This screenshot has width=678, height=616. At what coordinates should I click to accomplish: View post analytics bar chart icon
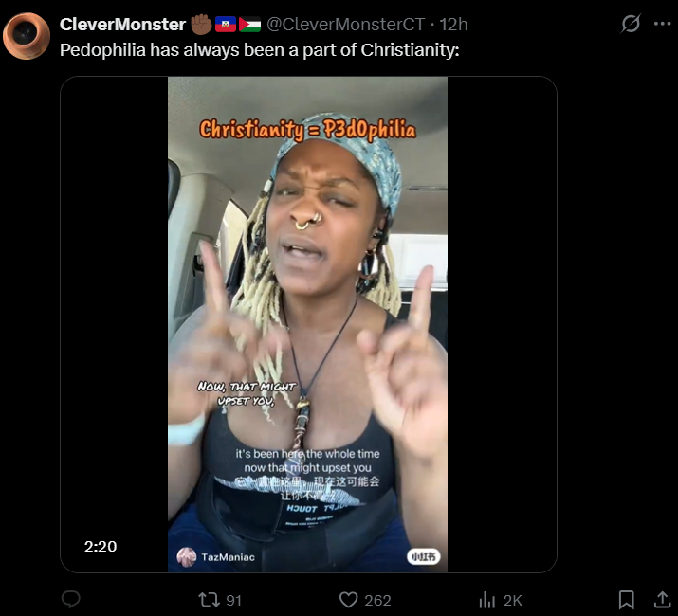point(486,600)
